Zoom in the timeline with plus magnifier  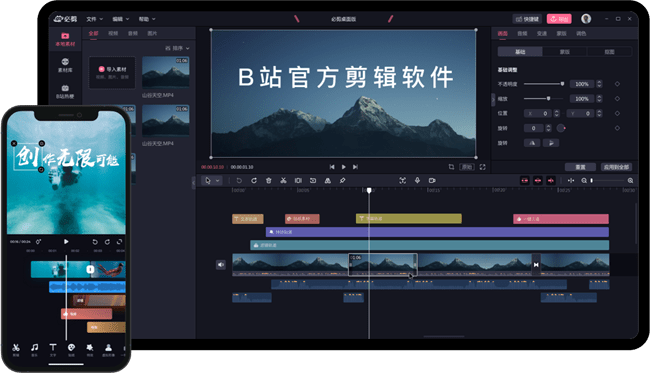[x=630, y=180]
